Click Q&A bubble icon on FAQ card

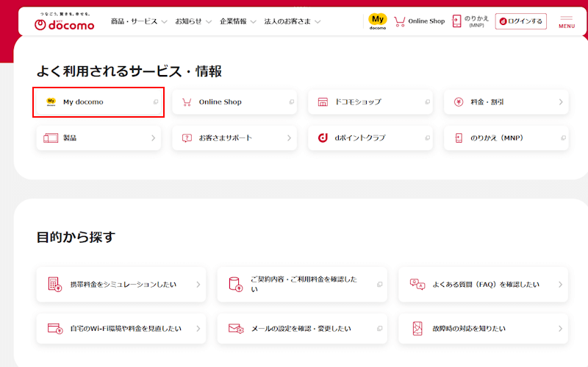417,284
